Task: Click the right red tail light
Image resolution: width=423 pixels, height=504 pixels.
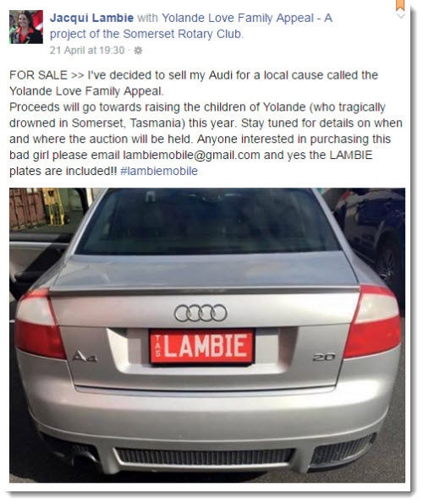Action: [374, 321]
